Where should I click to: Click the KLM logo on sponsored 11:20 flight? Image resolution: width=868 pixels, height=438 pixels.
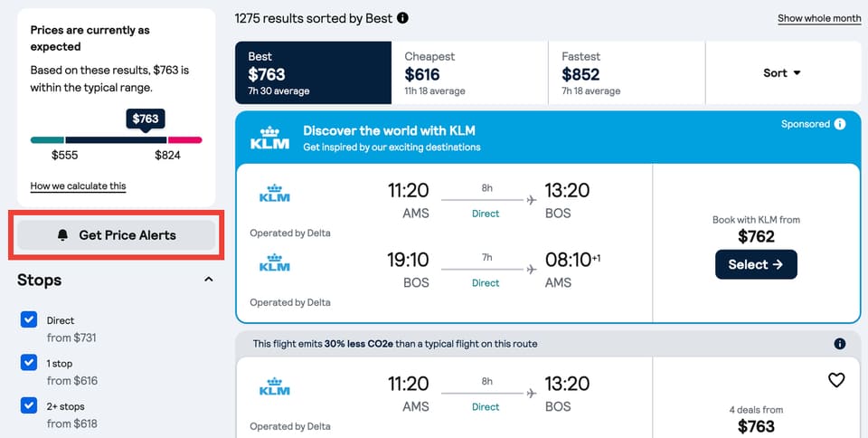point(275,194)
